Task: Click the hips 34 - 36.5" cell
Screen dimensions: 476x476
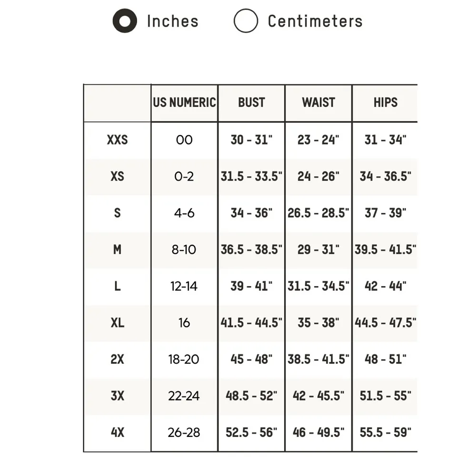Action: [x=385, y=177]
